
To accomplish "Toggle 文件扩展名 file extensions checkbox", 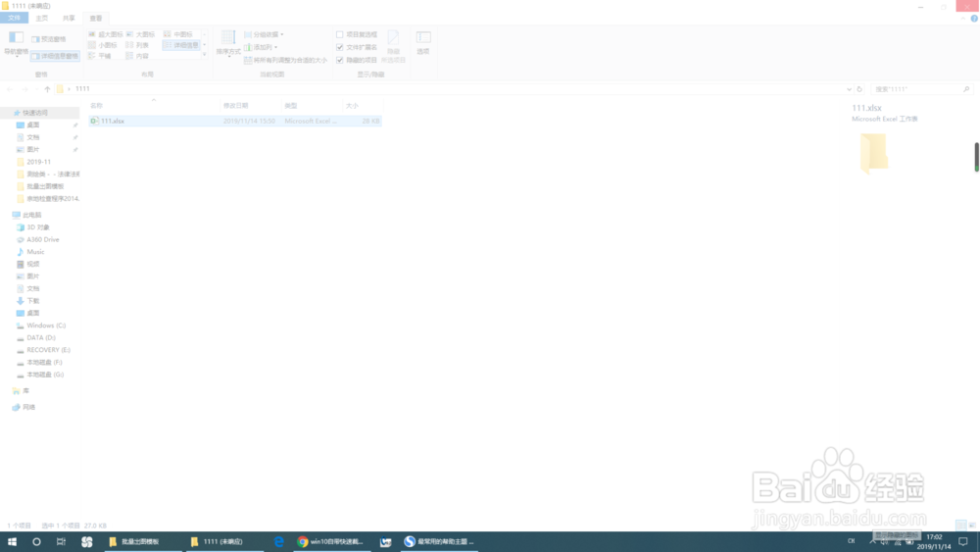I will click(357, 47).
